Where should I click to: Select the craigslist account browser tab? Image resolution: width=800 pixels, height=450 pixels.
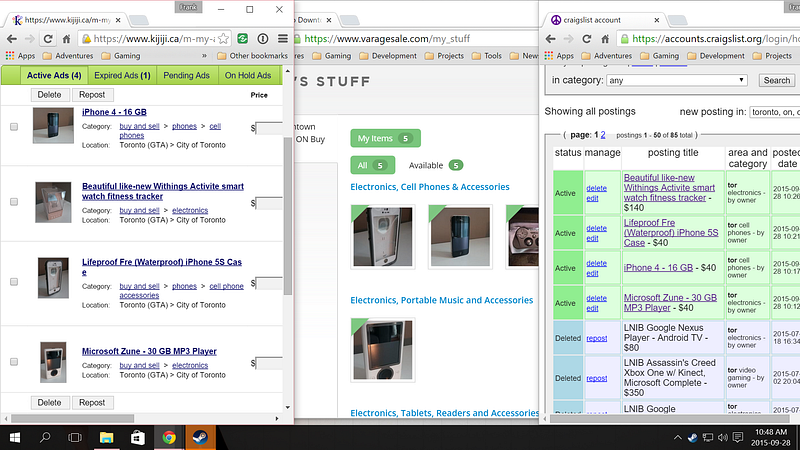click(604, 20)
